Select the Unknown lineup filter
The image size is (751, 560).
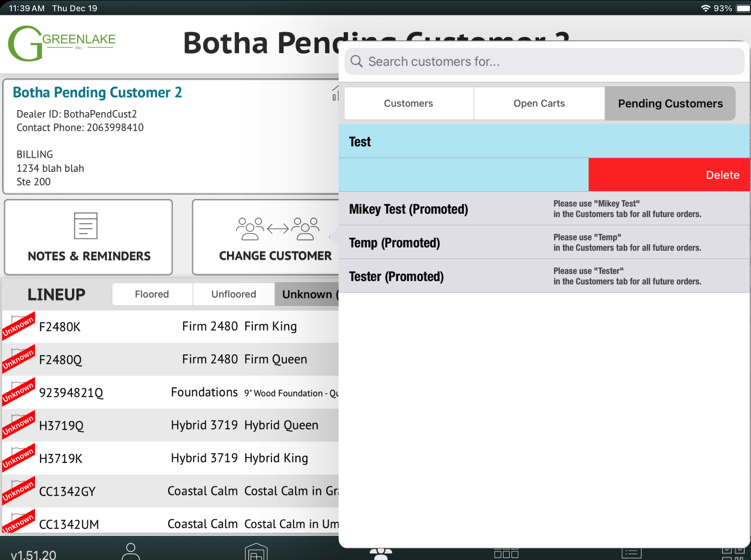click(x=307, y=294)
